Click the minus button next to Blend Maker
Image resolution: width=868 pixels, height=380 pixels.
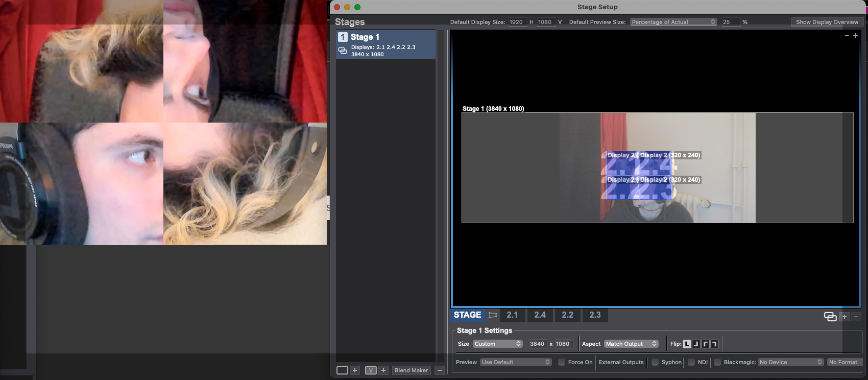point(440,370)
